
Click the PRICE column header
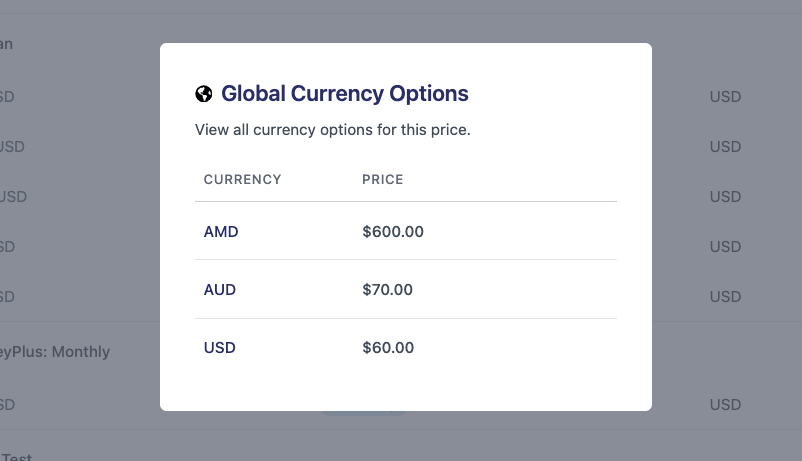pyautogui.click(x=383, y=180)
